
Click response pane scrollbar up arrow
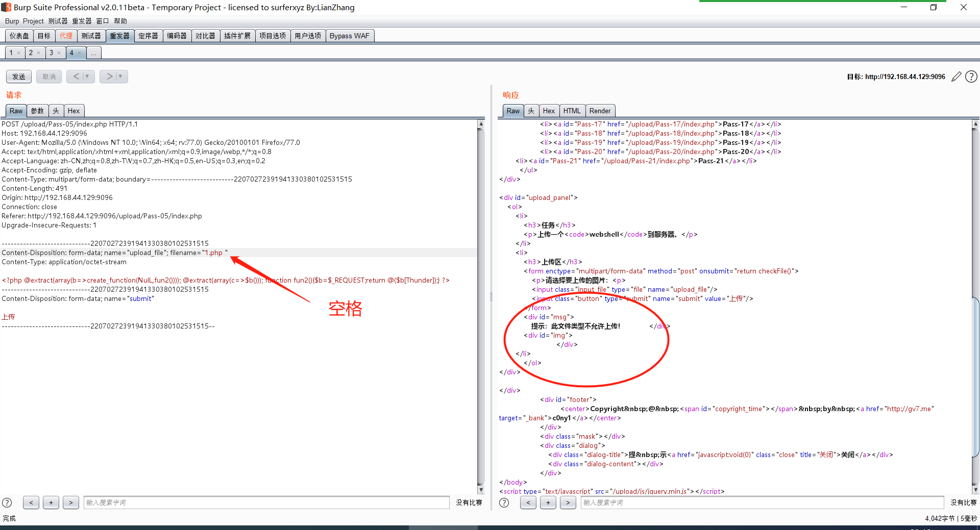pos(976,124)
